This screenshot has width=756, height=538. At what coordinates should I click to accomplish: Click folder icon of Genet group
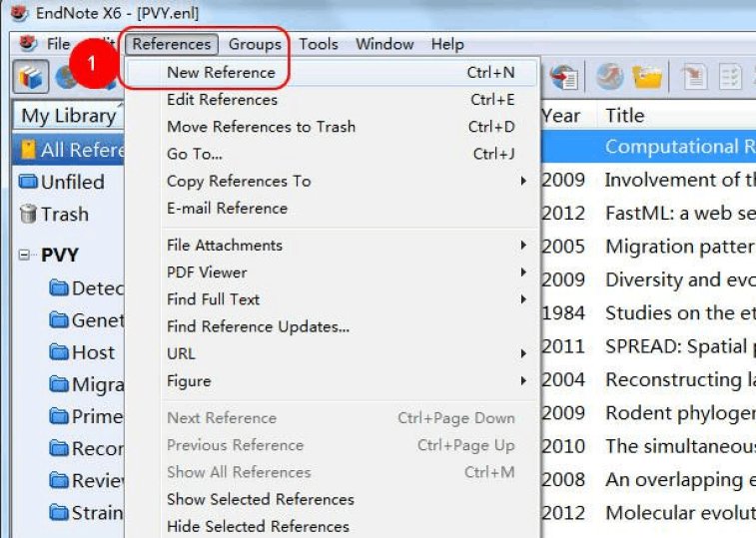click(x=59, y=320)
